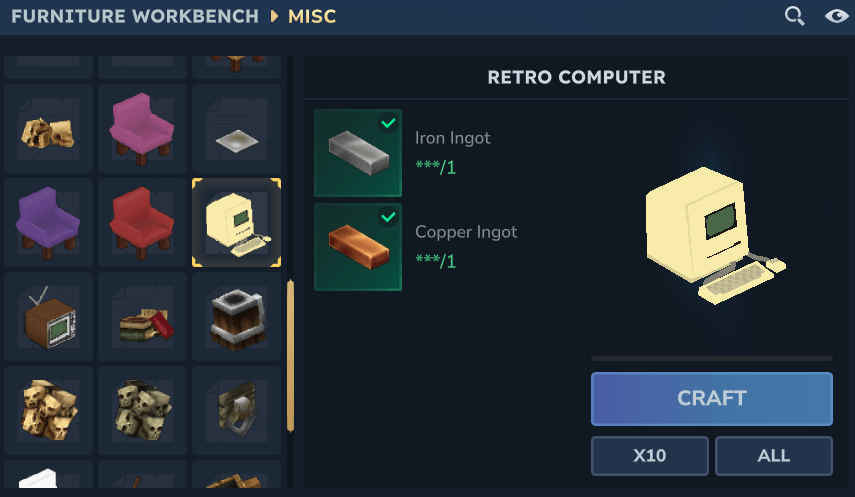Image resolution: width=855 pixels, height=497 pixels.
Task: Select the crumpled gold nuggets recipe
Action: pyautogui.click(x=49, y=128)
